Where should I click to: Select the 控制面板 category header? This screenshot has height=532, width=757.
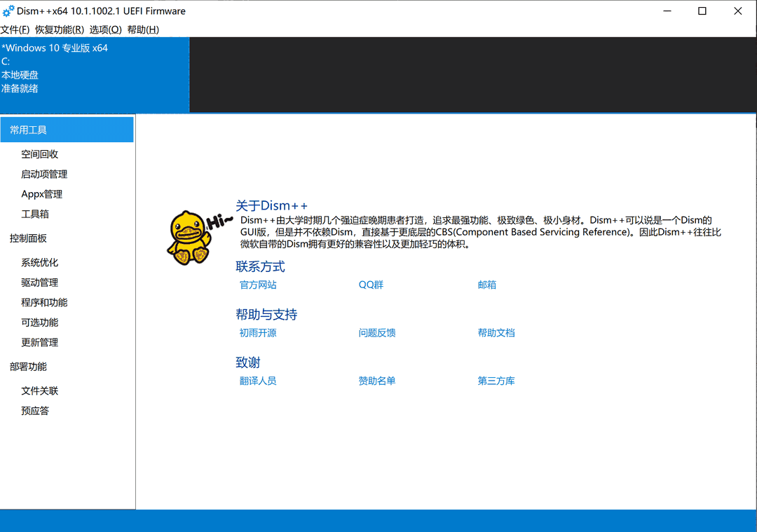click(x=28, y=238)
